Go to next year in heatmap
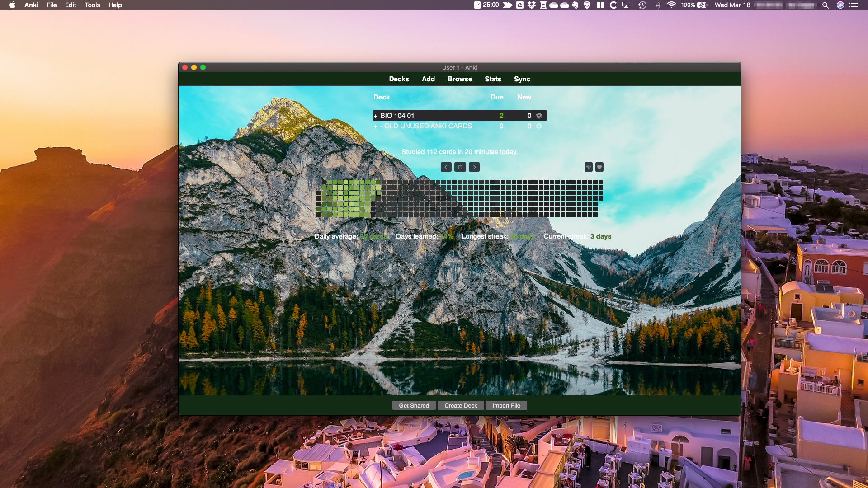This screenshot has height=488, width=868. [474, 167]
